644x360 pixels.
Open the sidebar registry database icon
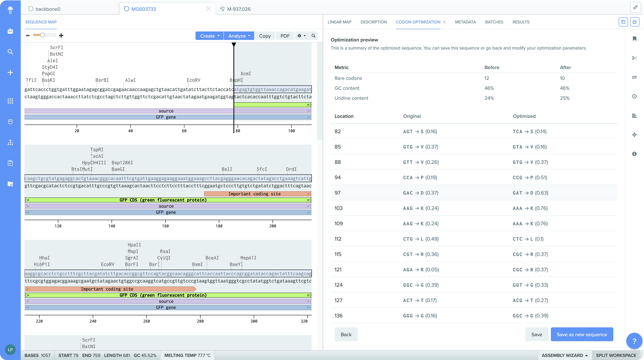[10, 122]
